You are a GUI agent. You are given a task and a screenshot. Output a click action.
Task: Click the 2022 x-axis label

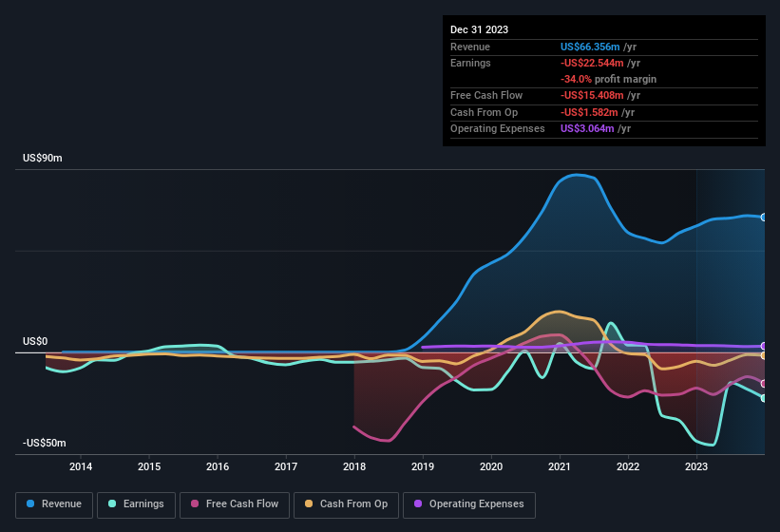coord(628,466)
